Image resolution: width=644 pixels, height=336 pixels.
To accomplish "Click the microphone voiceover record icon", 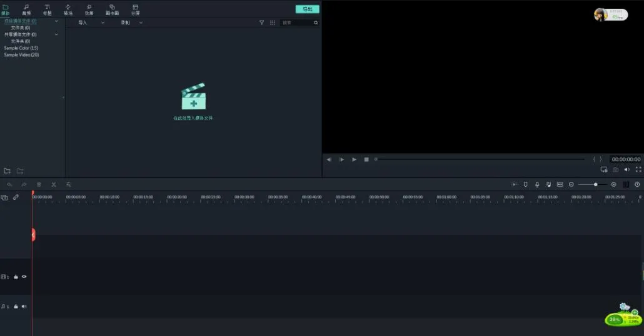I will [536, 185].
